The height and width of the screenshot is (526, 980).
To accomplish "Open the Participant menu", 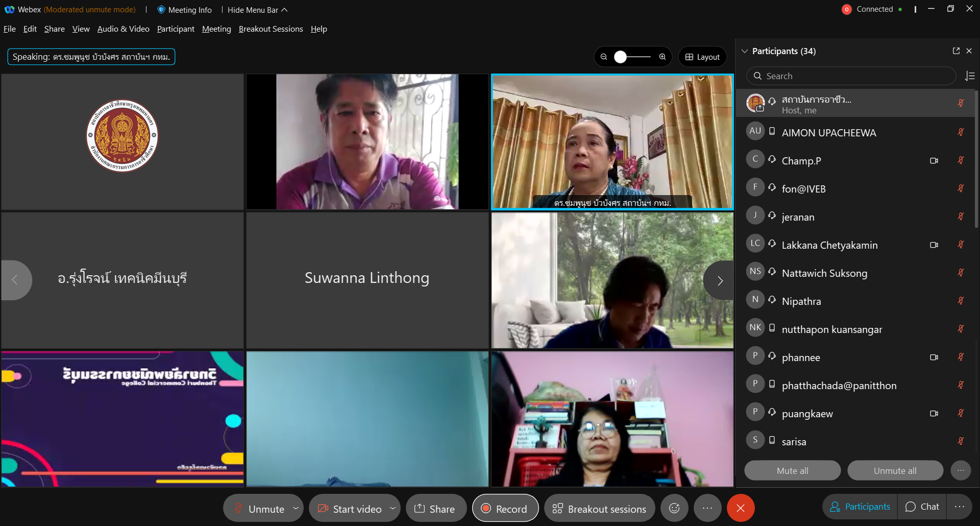I will point(176,29).
